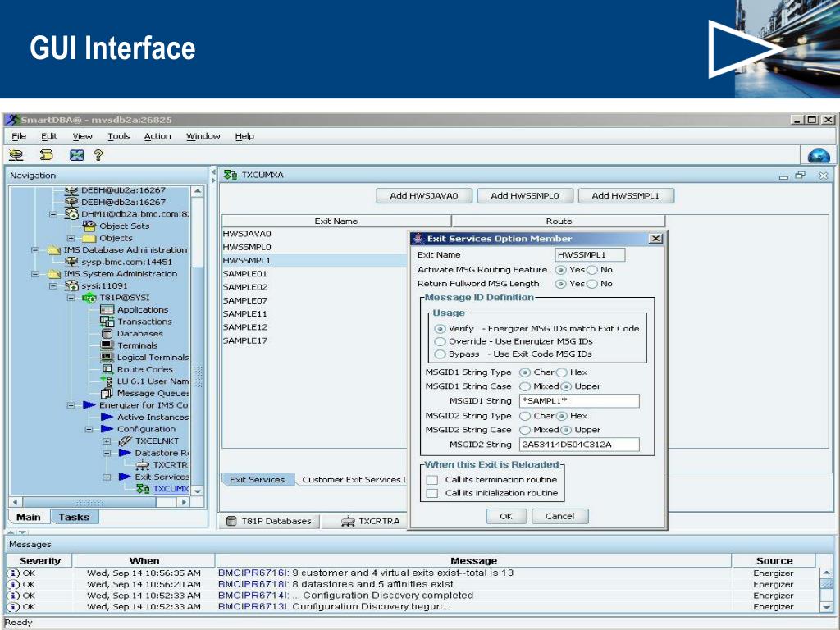Click the T81P@SYSI system icon
The image size is (840, 630).
click(x=89, y=298)
